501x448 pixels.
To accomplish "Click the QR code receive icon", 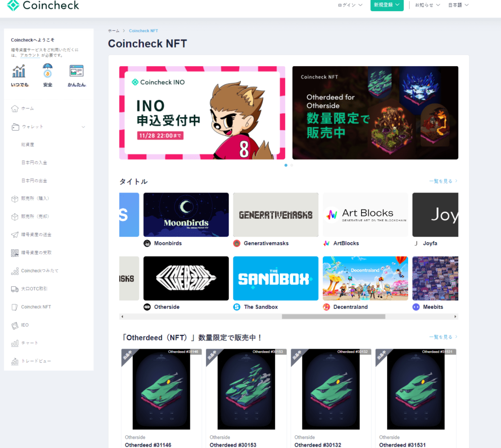I will coord(15,253).
